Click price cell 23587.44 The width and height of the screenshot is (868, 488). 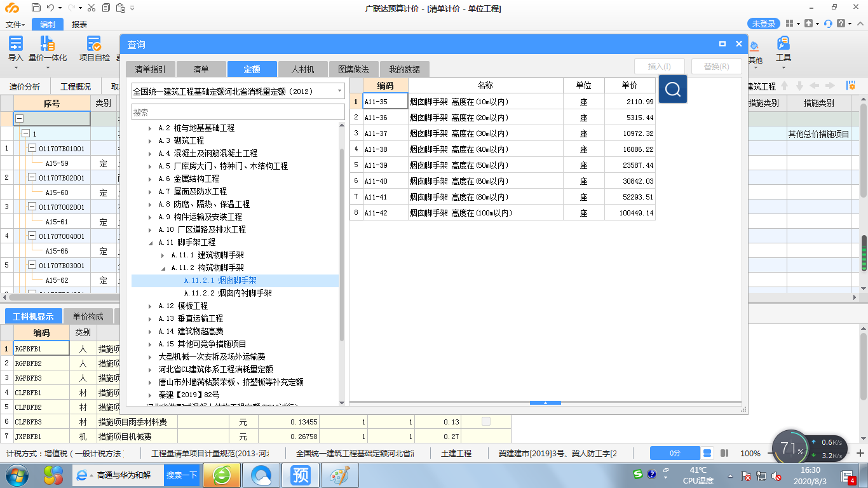coord(630,165)
